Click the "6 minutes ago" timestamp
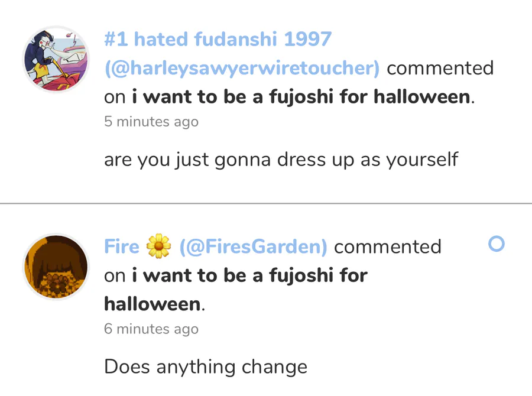The height and width of the screenshot is (396, 532). (x=151, y=329)
